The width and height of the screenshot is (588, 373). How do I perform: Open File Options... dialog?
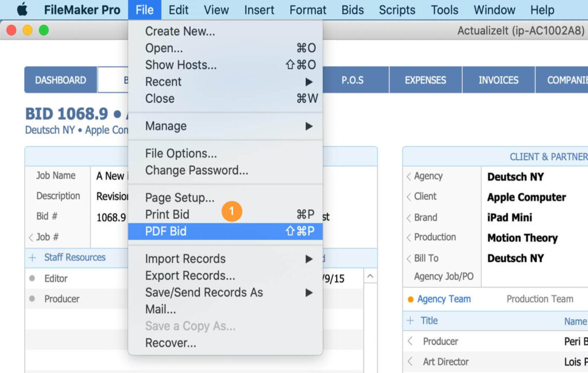pos(225,153)
